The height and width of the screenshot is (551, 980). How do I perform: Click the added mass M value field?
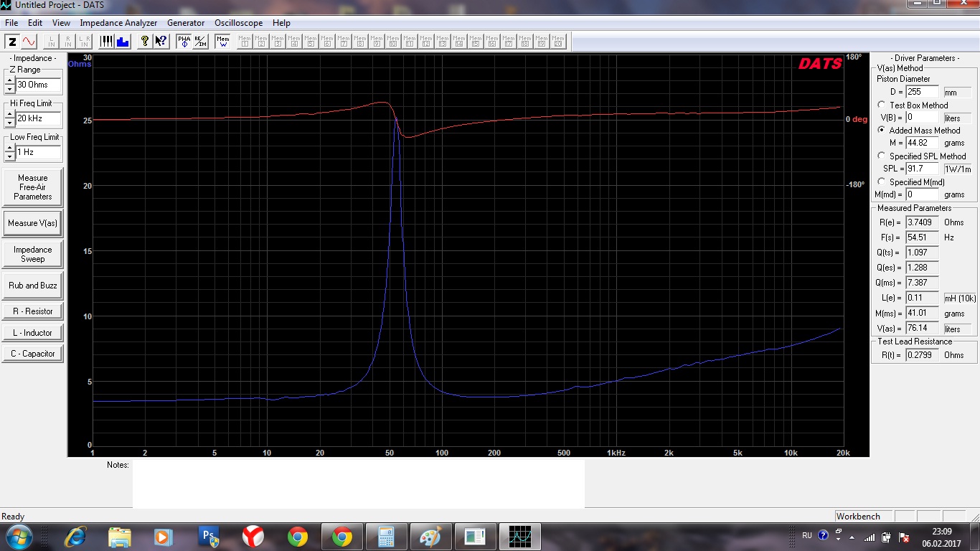click(922, 143)
